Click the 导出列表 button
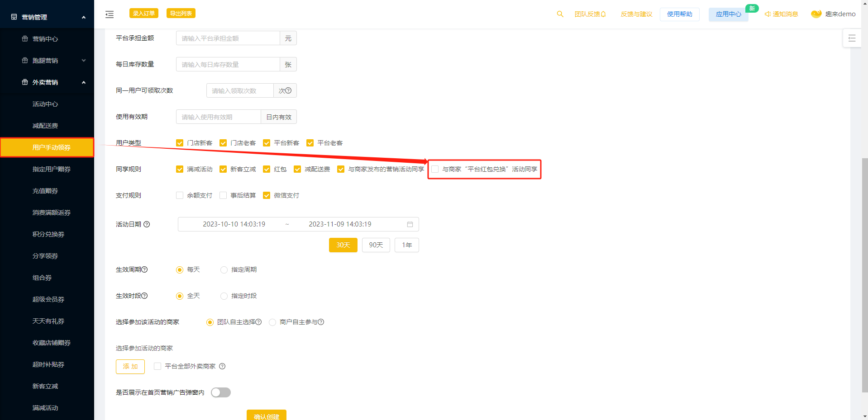 [181, 13]
